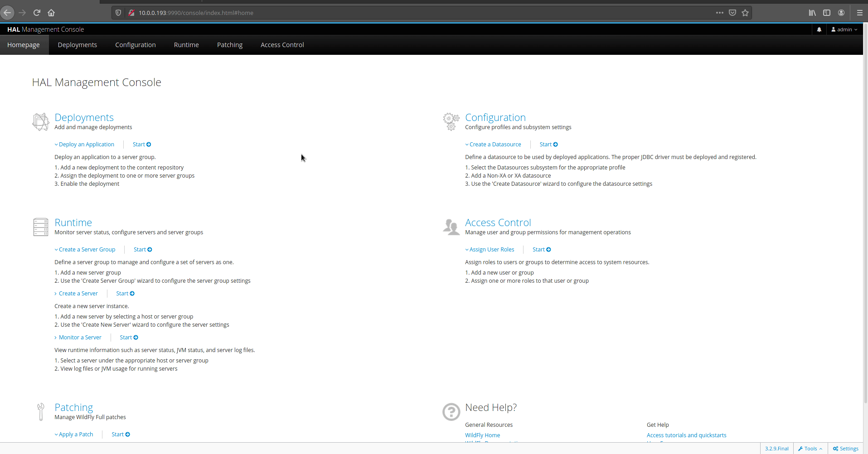
Task: Reload the page with browser refresh
Action: [37, 13]
